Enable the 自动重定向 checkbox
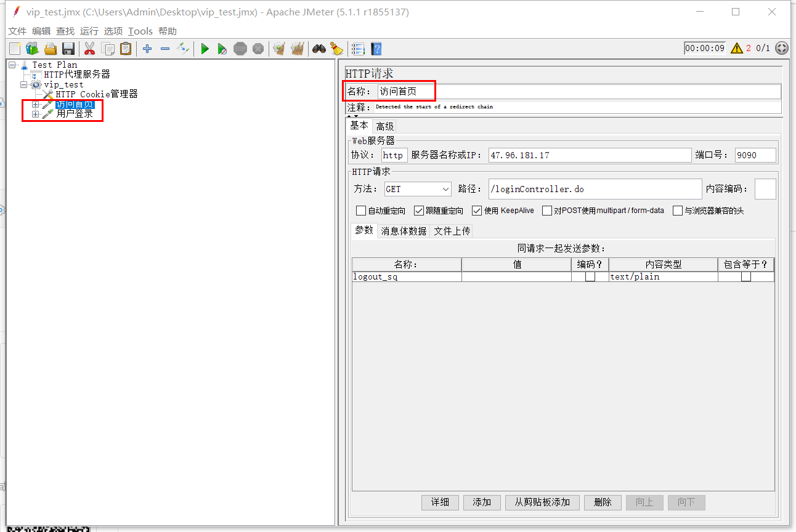The width and height of the screenshot is (796, 532). [x=361, y=211]
